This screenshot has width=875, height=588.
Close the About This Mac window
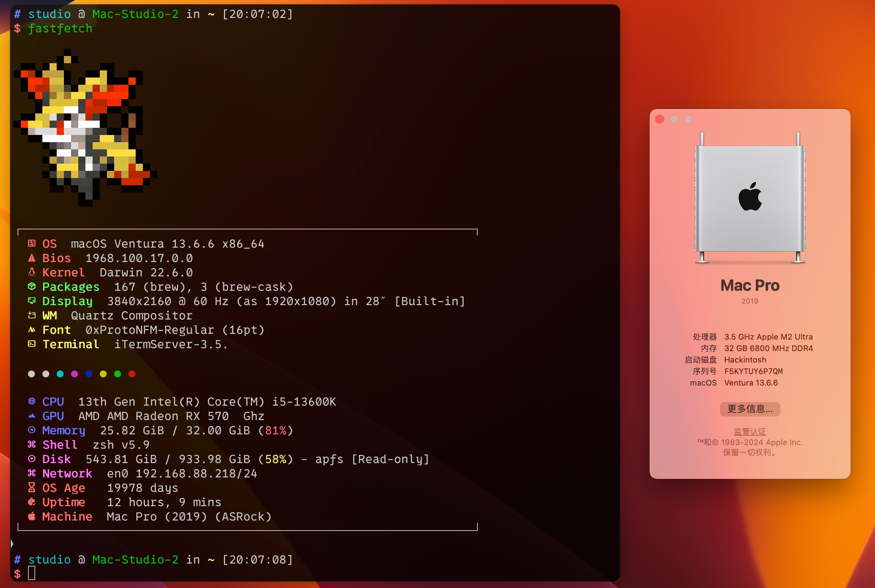click(x=660, y=119)
